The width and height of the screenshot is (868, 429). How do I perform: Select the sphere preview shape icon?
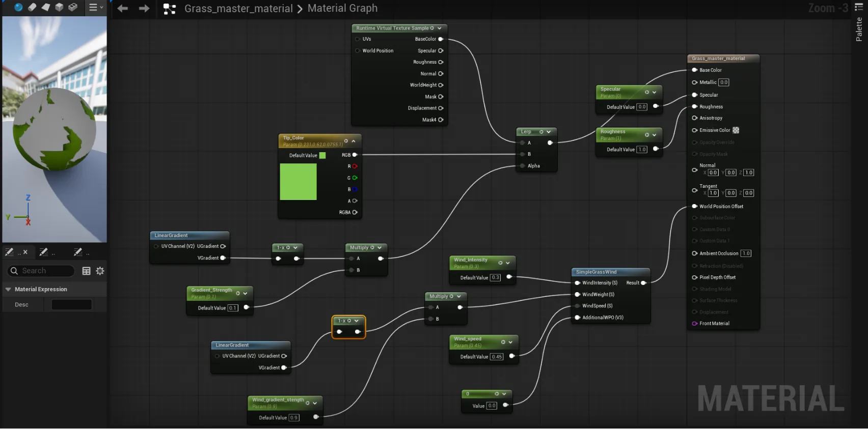[x=19, y=7]
